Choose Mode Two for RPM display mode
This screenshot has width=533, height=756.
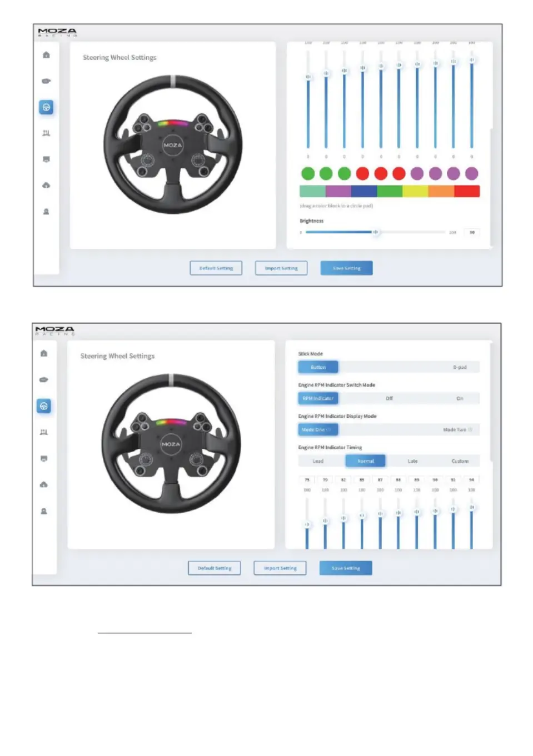click(457, 429)
